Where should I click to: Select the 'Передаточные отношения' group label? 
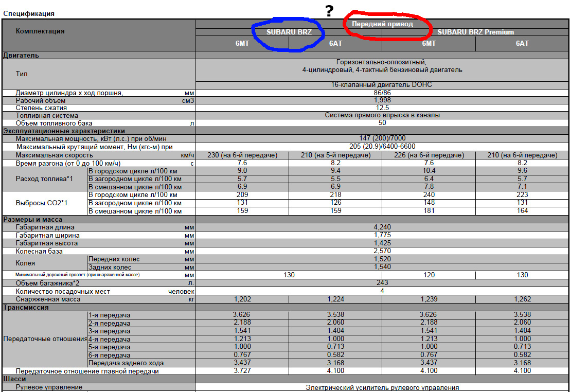point(45,339)
